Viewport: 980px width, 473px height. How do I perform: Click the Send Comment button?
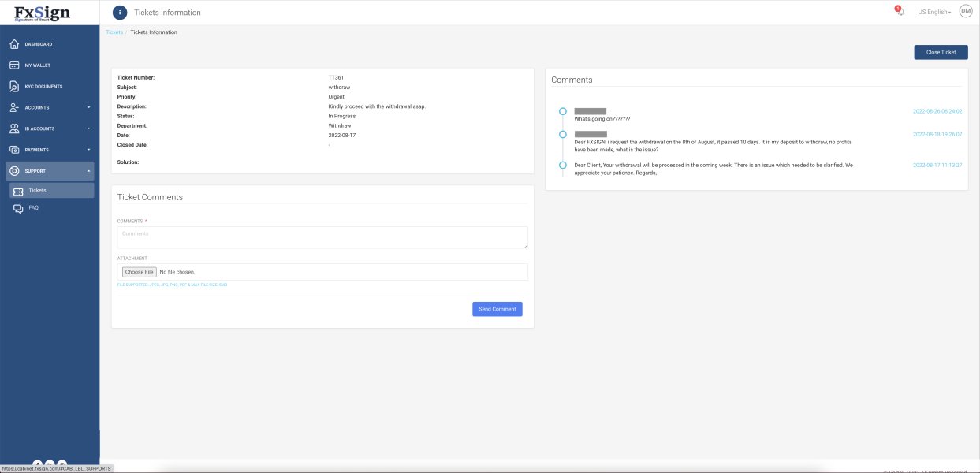497,309
